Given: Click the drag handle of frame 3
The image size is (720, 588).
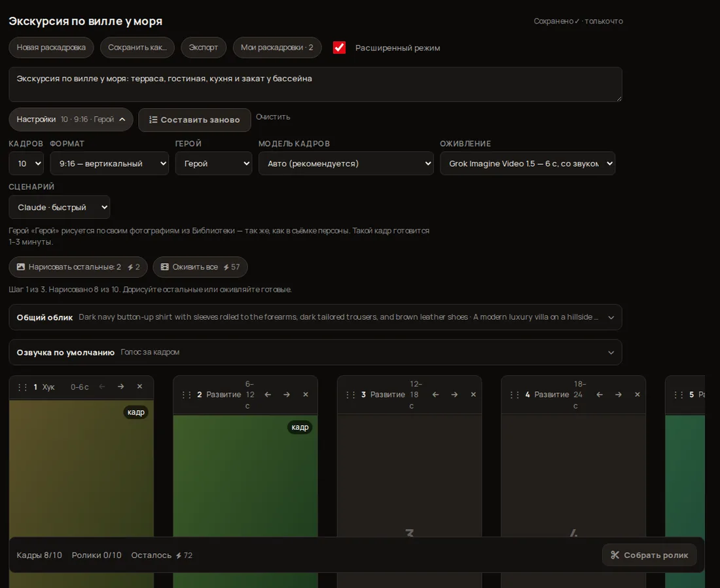Looking at the screenshot, I should click(x=350, y=395).
